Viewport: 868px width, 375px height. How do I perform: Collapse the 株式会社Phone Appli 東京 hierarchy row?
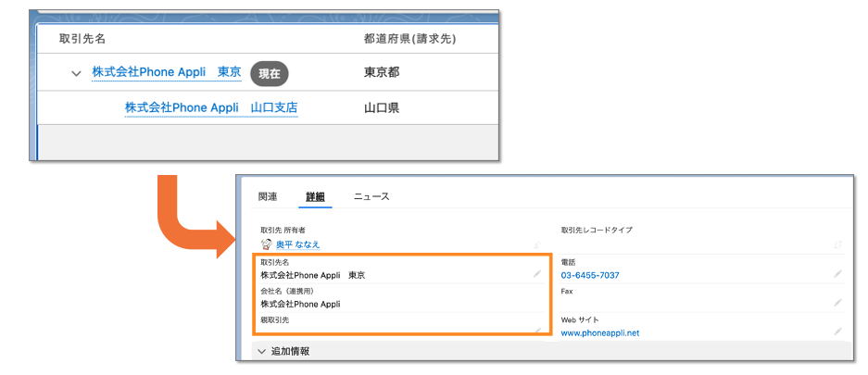pyautogui.click(x=76, y=73)
